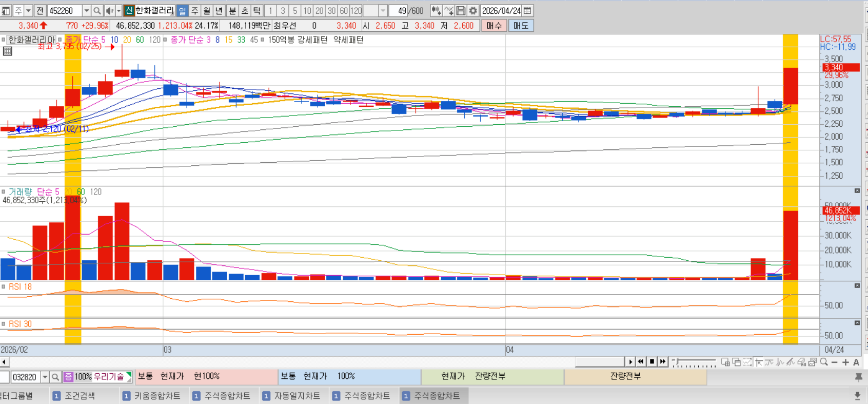Click the 2026/04/24 date field

tap(501, 11)
